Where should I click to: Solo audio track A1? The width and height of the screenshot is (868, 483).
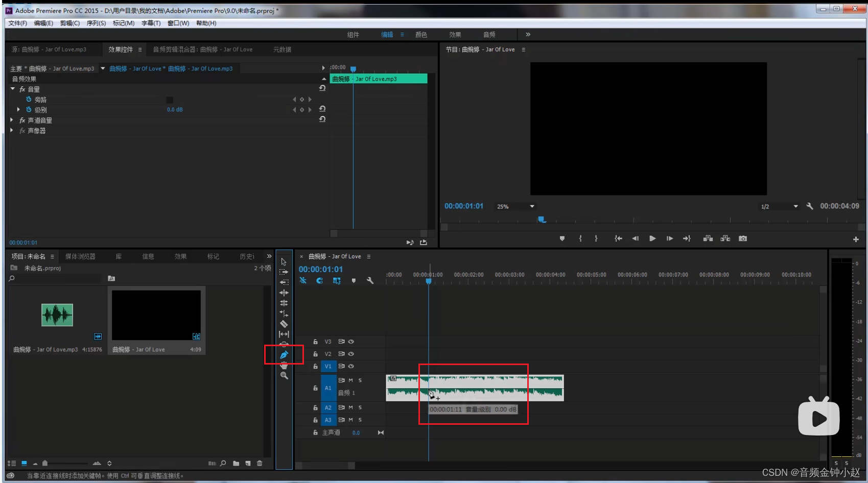[360, 380]
